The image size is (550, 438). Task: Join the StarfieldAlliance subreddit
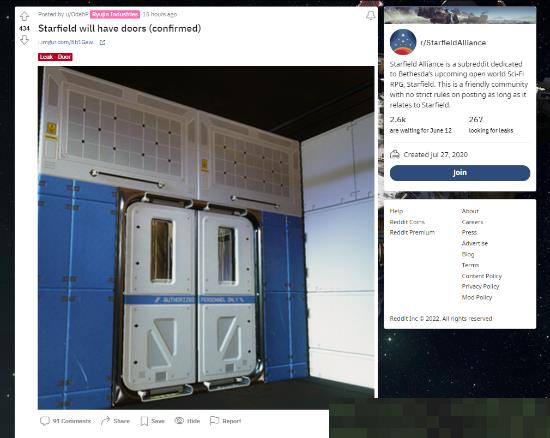[460, 173]
